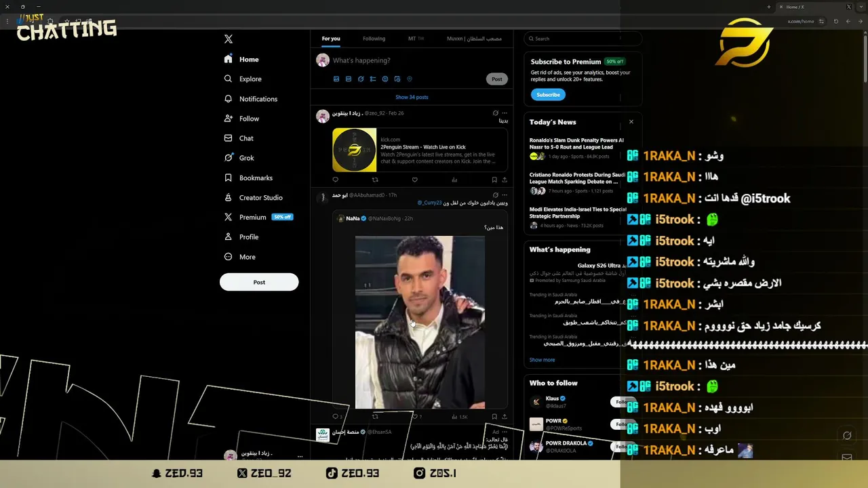Open Galaxy S26 Ultra promoted trend

577,272
